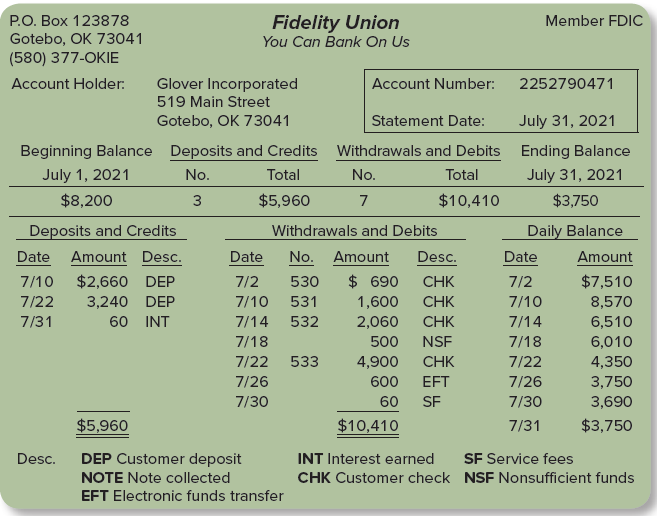Click the Daily Balance section header
This screenshot has height=516, width=657.
(575, 231)
